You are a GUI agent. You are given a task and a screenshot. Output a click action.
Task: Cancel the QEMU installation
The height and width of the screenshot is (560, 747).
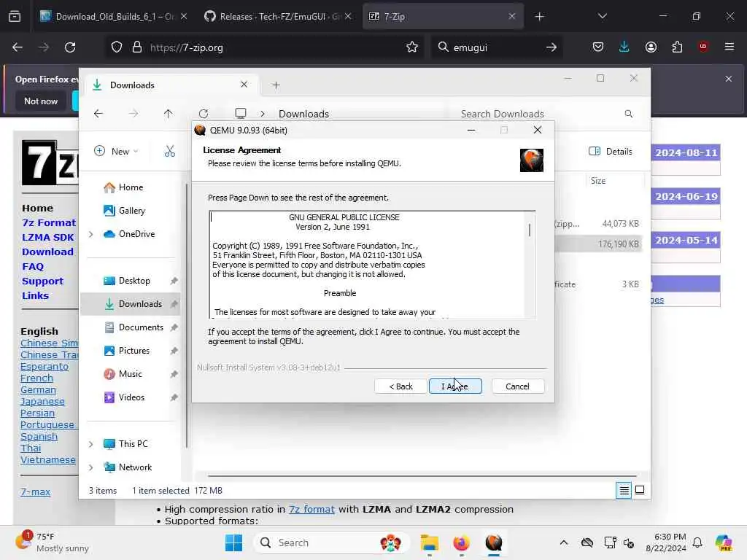click(x=517, y=386)
